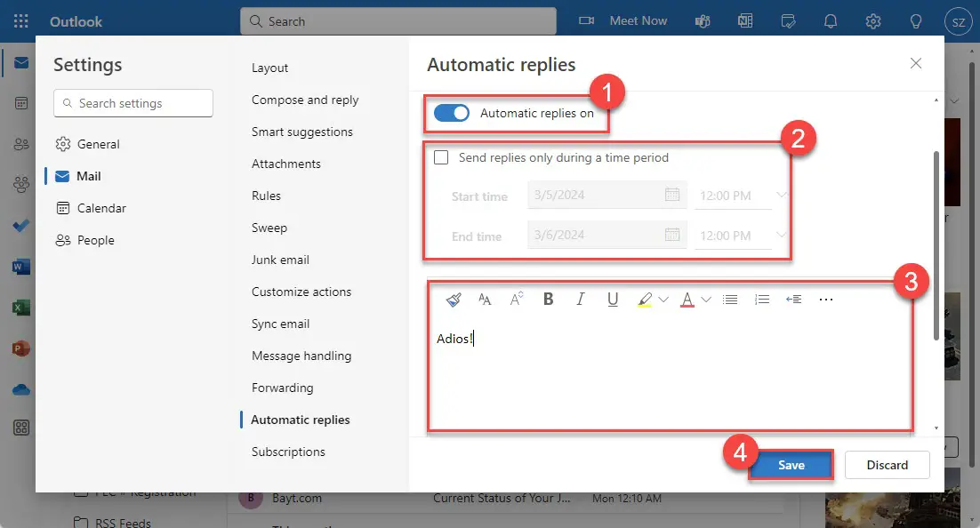
Task: Discard the automatic replies changes
Action: coord(887,464)
